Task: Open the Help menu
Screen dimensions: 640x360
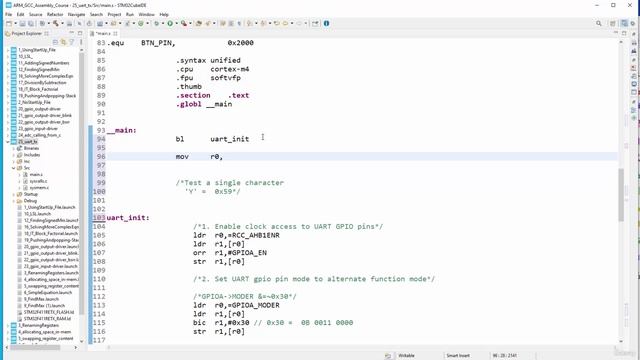Action: click(x=164, y=14)
